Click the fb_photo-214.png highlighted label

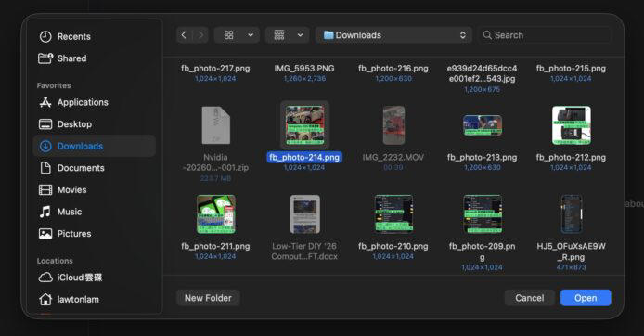(x=304, y=157)
